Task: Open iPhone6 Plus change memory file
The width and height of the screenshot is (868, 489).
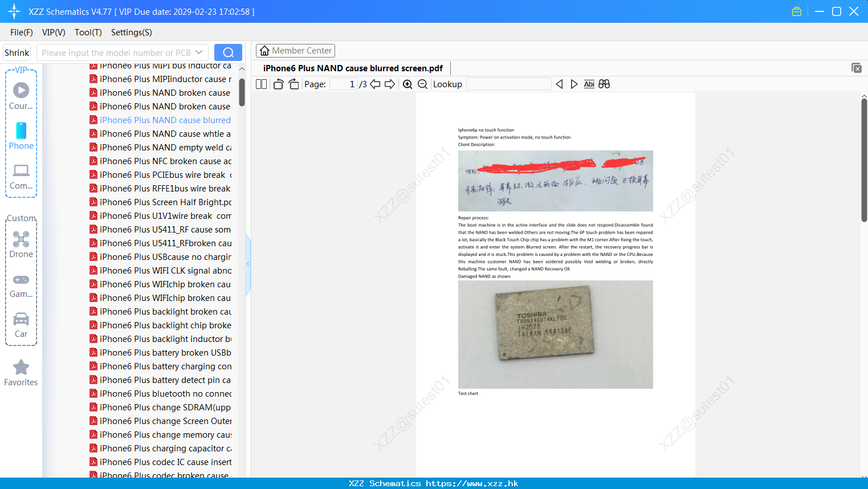Action: coord(160,435)
